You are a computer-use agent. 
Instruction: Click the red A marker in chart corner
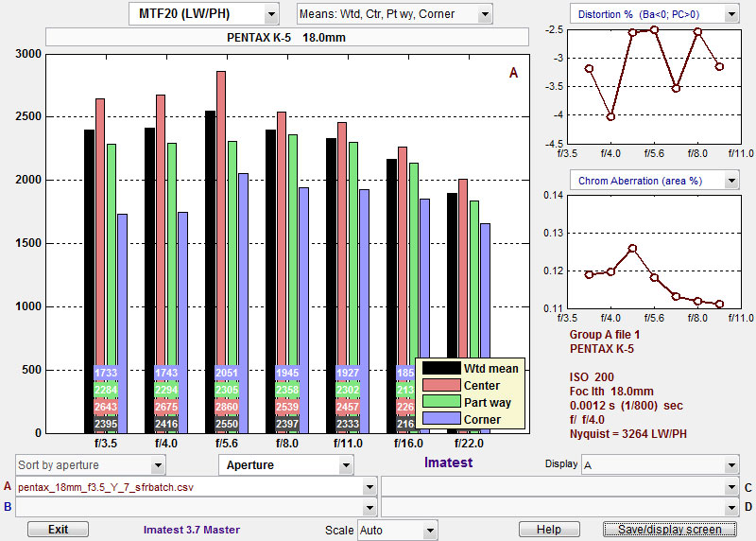[513, 73]
